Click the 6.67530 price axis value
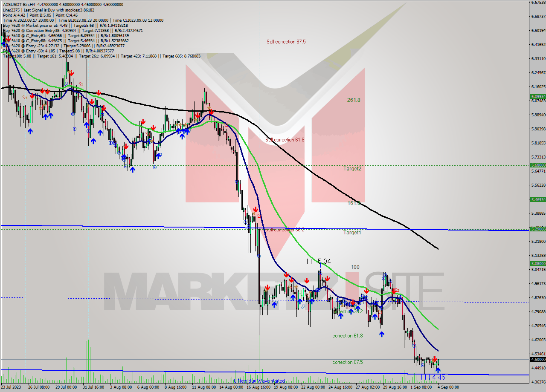 point(538,3)
